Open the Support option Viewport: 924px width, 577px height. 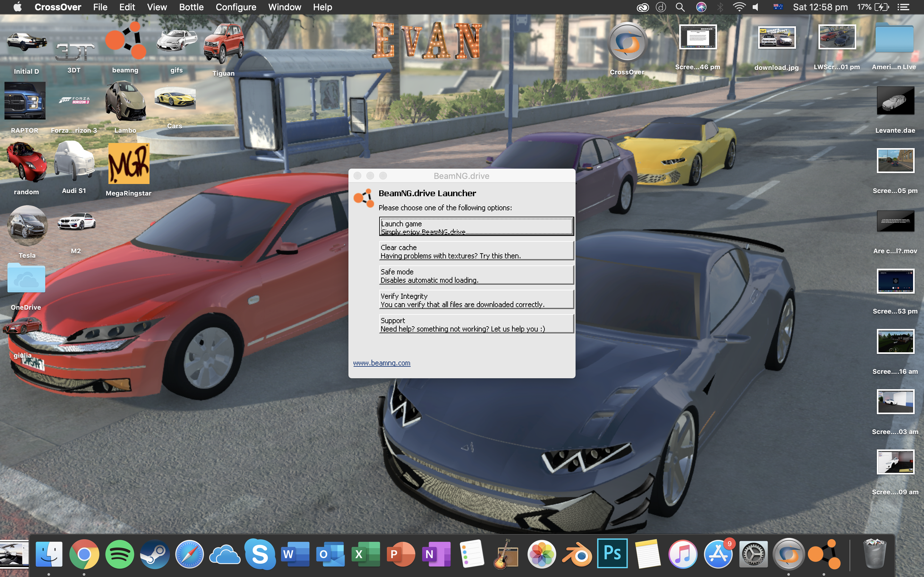(476, 324)
